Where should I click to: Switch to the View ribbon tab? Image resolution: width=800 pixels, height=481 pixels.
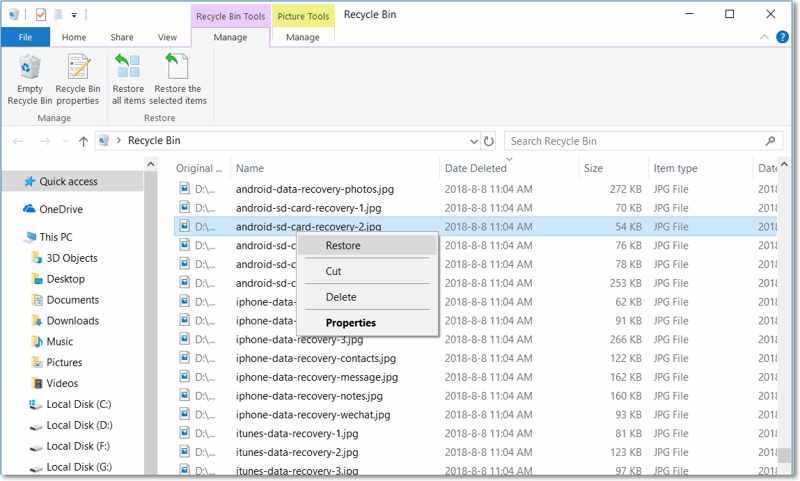(x=167, y=37)
